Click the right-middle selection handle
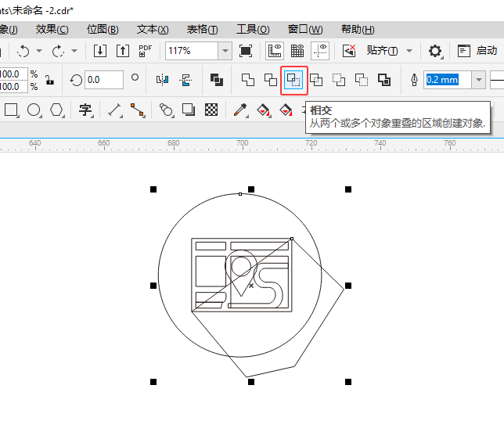Viewport: 504px width, 432px height. (x=348, y=286)
